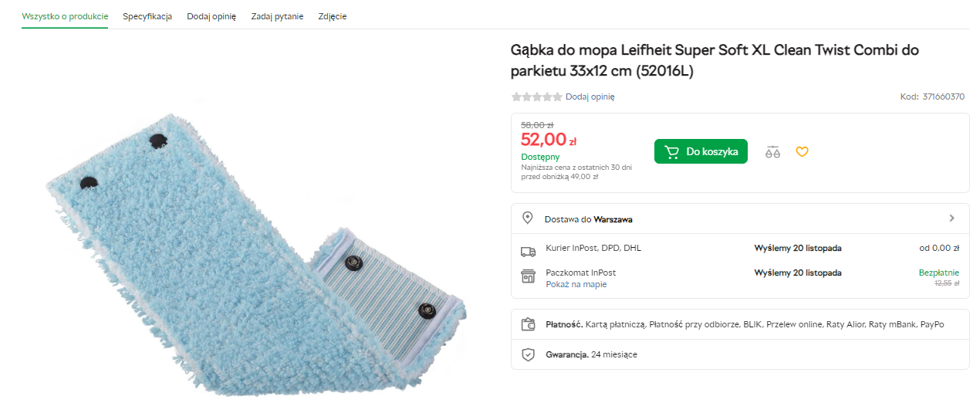Screen dimensions: 980x403
Task: Open the Zadaj pytanie tab
Action: click(277, 16)
